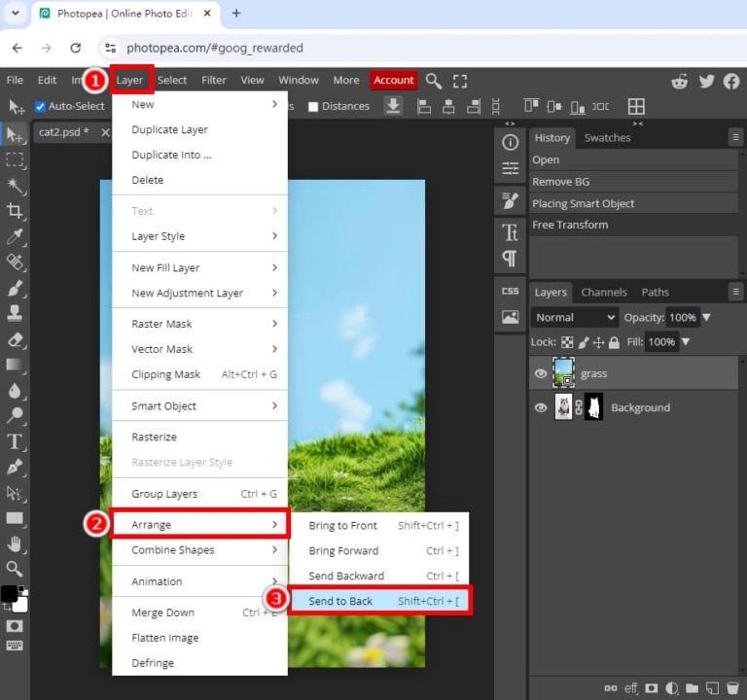This screenshot has height=700, width=747.
Task: Expand the Layer Style submenu
Action: tap(199, 236)
